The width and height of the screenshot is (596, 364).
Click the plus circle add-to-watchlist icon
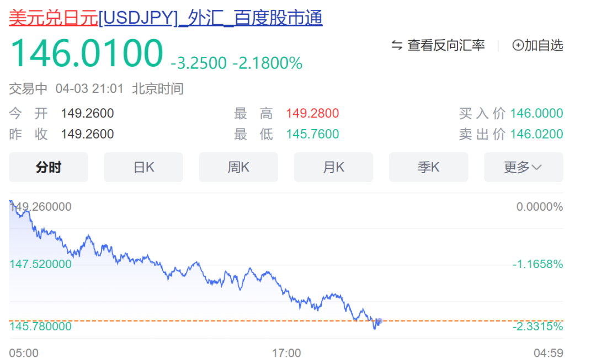518,45
